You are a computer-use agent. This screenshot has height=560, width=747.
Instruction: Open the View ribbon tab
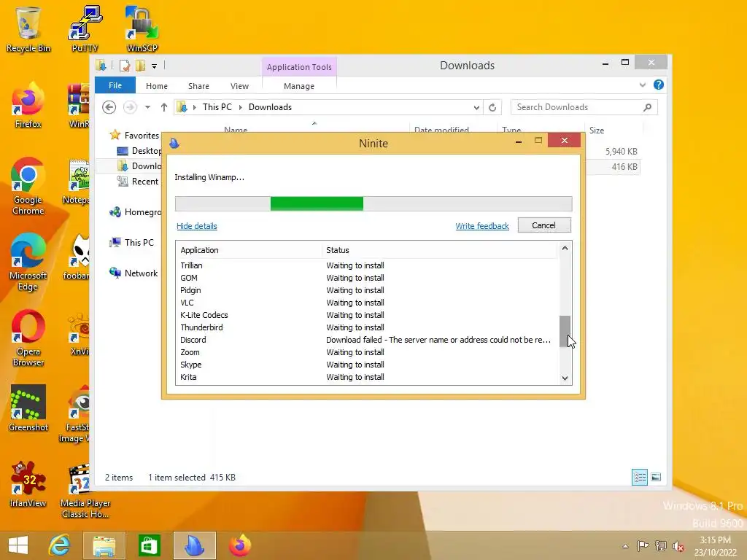click(x=239, y=86)
